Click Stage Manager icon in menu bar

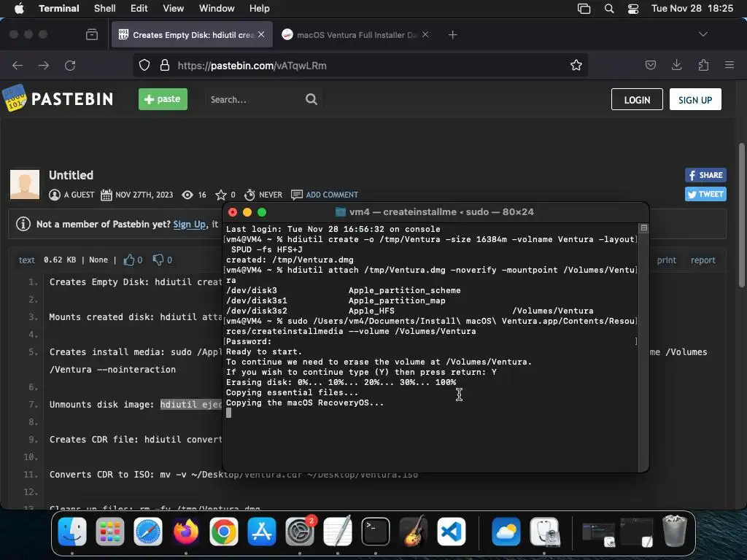click(584, 9)
